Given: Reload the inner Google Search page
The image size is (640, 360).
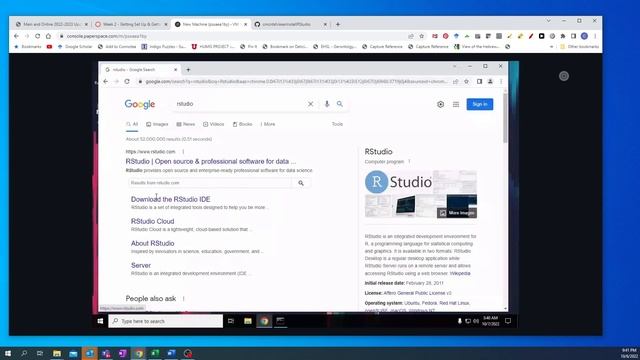Looking at the screenshot, I should pos(127,82).
